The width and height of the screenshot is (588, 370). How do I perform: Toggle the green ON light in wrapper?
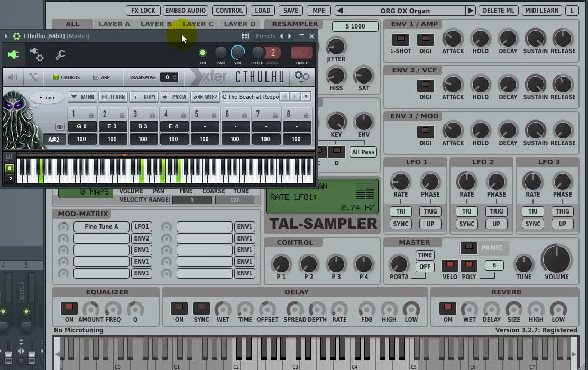tap(203, 53)
